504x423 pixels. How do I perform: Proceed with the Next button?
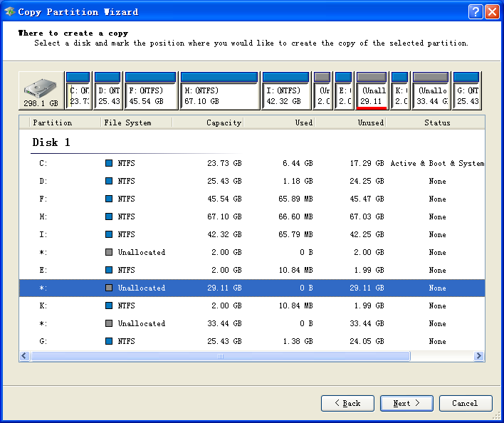(x=406, y=403)
